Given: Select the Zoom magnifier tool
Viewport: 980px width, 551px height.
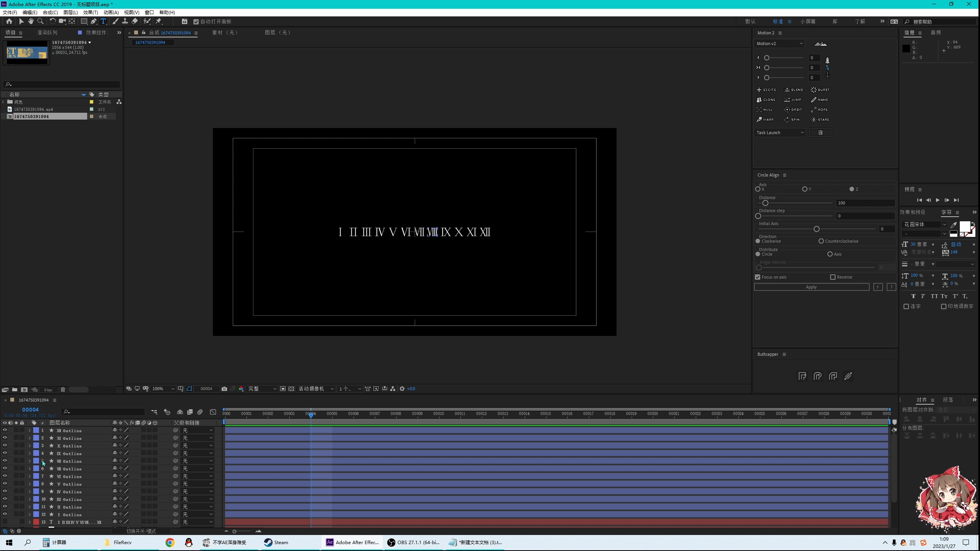Looking at the screenshot, I should coord(41,21).
